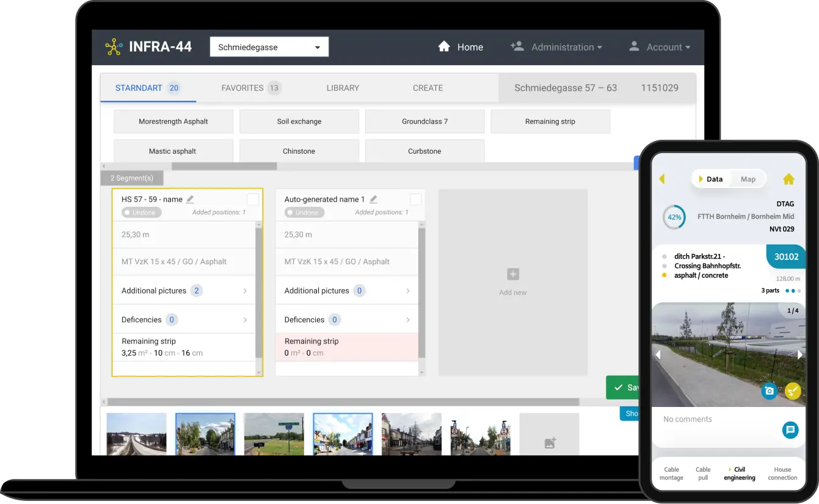Viewport: 819px width, 504px height.
Task: Check the selection box on HS 57 - 59 card
Action: click(x=253, y=198)
